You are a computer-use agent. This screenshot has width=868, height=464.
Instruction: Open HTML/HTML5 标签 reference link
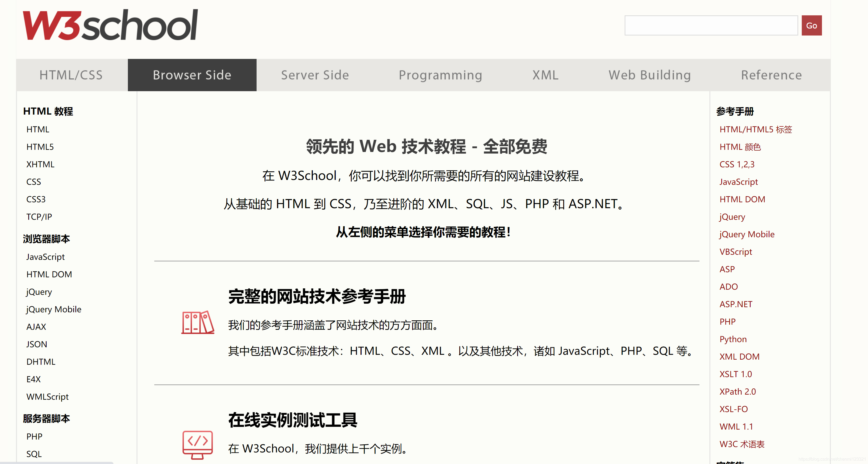tap(756, 129)
